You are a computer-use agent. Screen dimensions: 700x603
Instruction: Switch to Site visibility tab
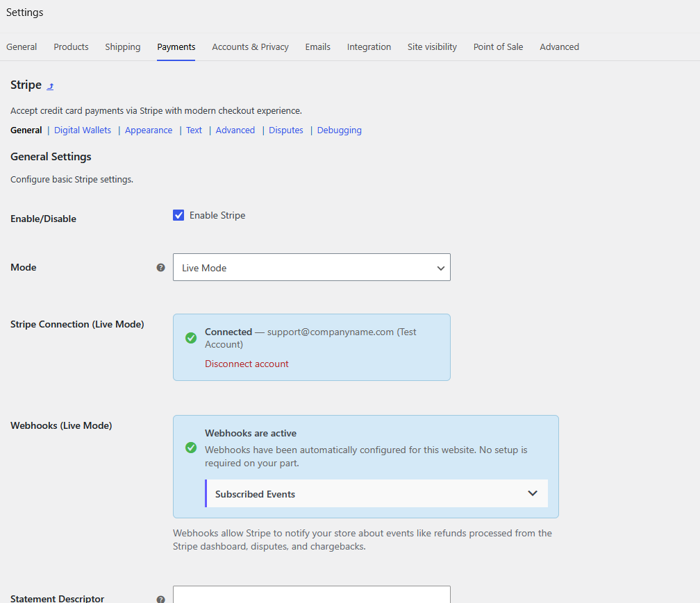(432, 46)
